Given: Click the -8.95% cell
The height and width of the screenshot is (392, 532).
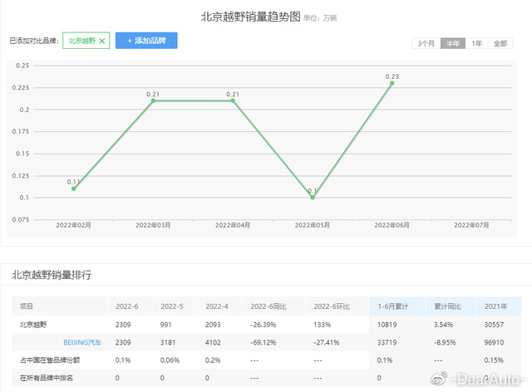Looking at the screenshot, I should point(445,342).
